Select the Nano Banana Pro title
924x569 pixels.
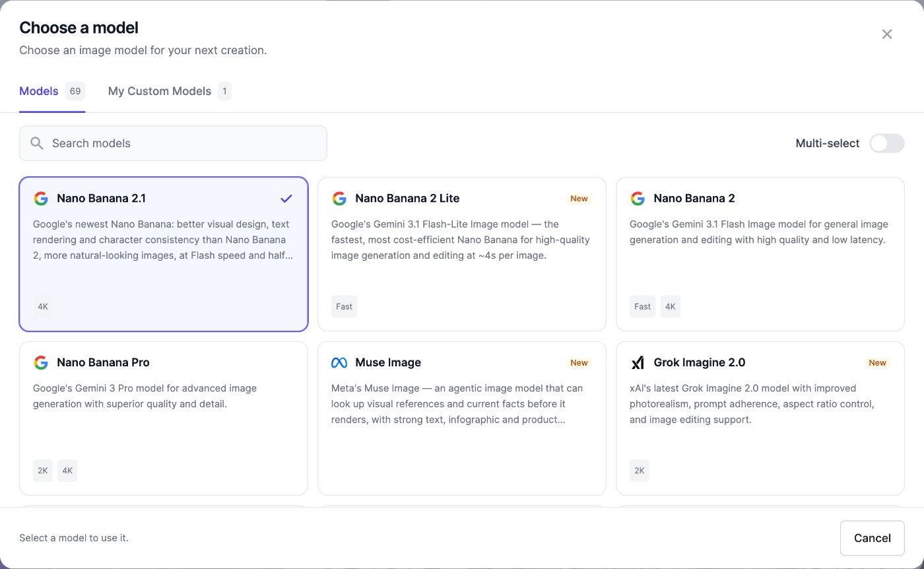coord(103,363)
